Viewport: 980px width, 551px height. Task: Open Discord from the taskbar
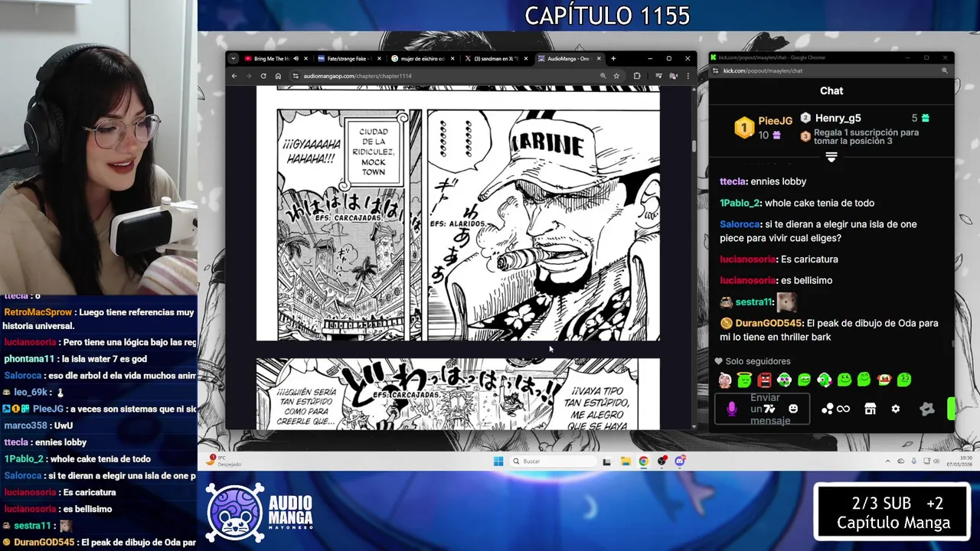(x=680, y=461)
